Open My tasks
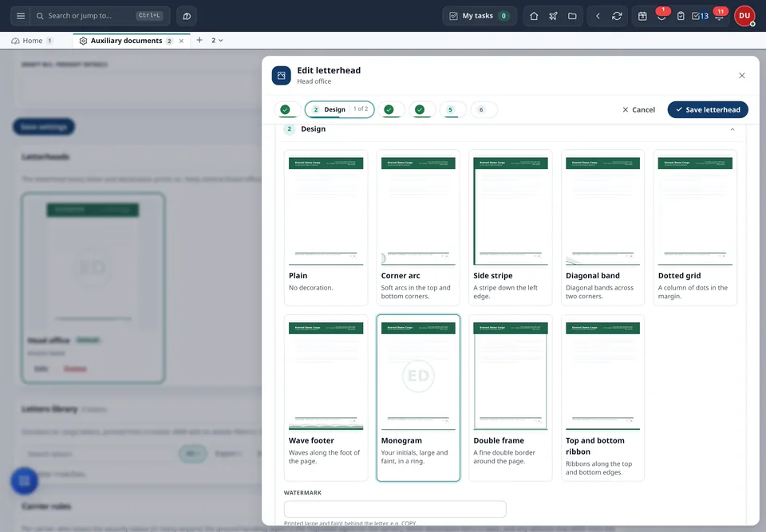This screenshot has width=766, height=532. click(x=480, y=16)
